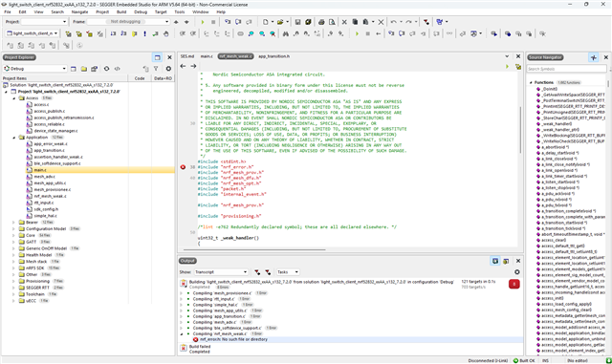The height and width of the screenshot is (364, 612).
Task: Click the editor navigate back arrow
Action: click(183, 66)
